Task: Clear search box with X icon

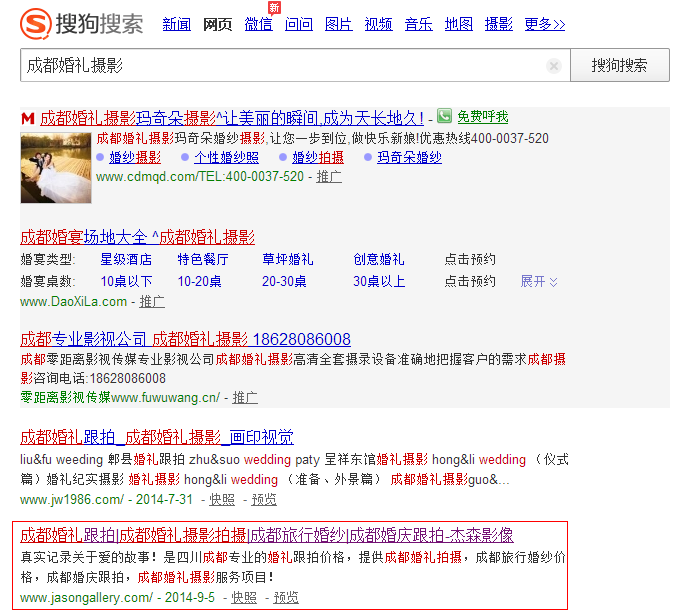Action: pos(554,66)
